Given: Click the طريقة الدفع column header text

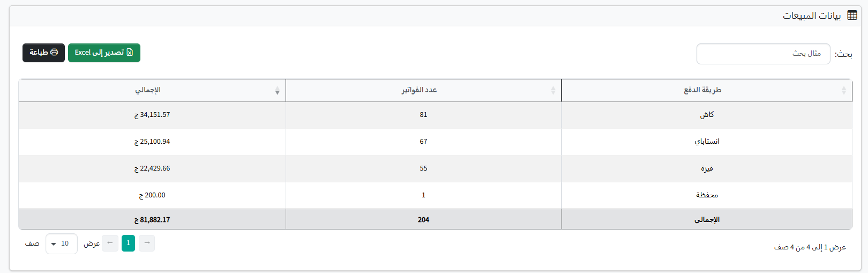Looking at the screenshot, I should pyautogui.click(x=702, y=90).
